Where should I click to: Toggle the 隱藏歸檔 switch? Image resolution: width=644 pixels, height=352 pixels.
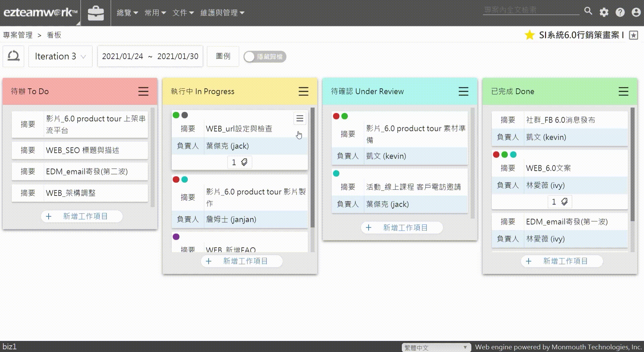click(265, 57)
